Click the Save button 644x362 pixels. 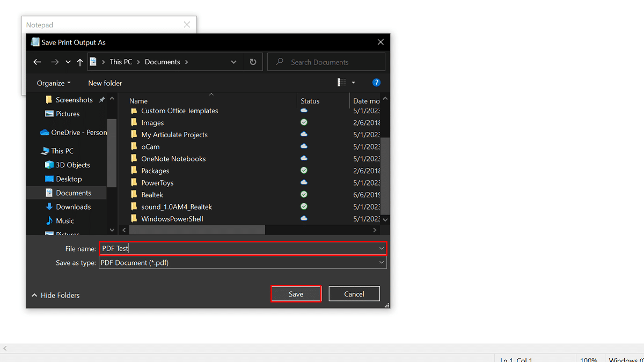point(296,294)
